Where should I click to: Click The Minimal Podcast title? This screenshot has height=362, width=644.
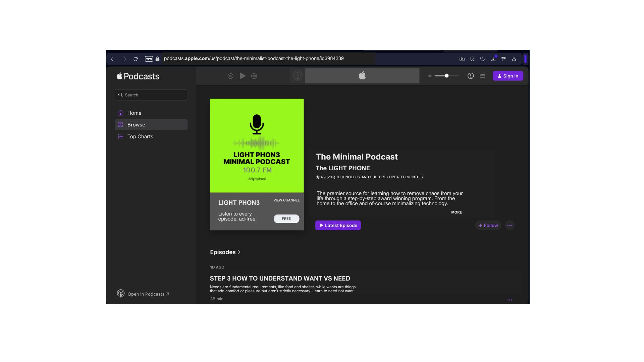[x=357, y=157]
